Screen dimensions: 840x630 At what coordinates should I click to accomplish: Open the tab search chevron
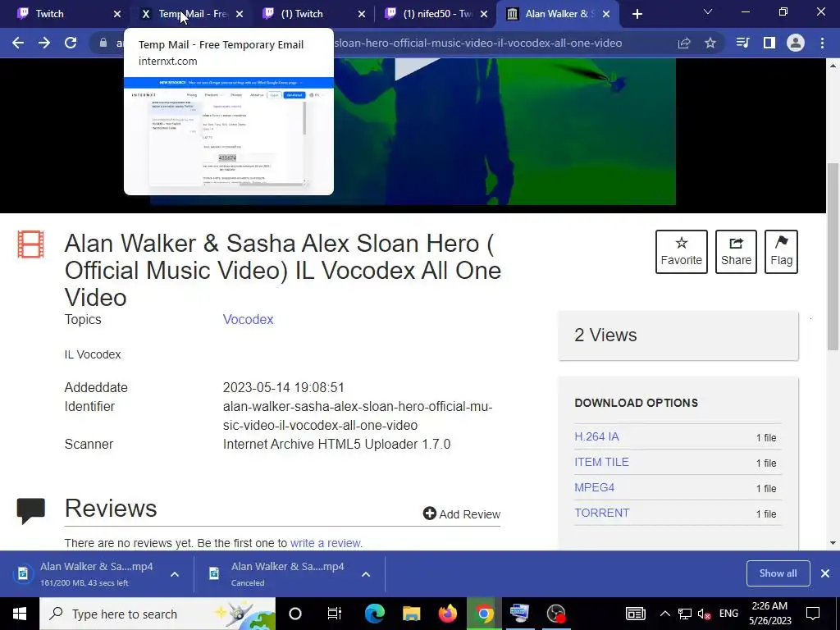click(708, 11)
